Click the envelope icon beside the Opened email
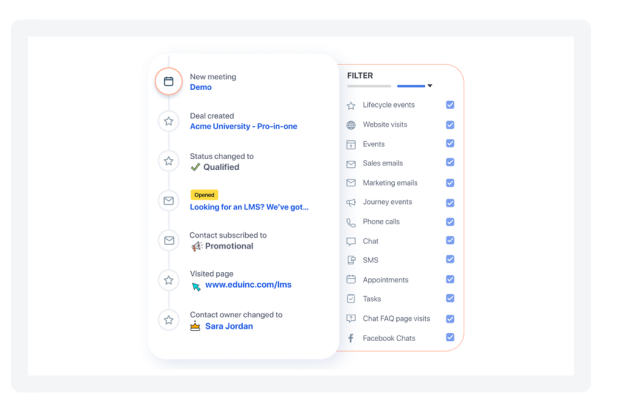 169,201
